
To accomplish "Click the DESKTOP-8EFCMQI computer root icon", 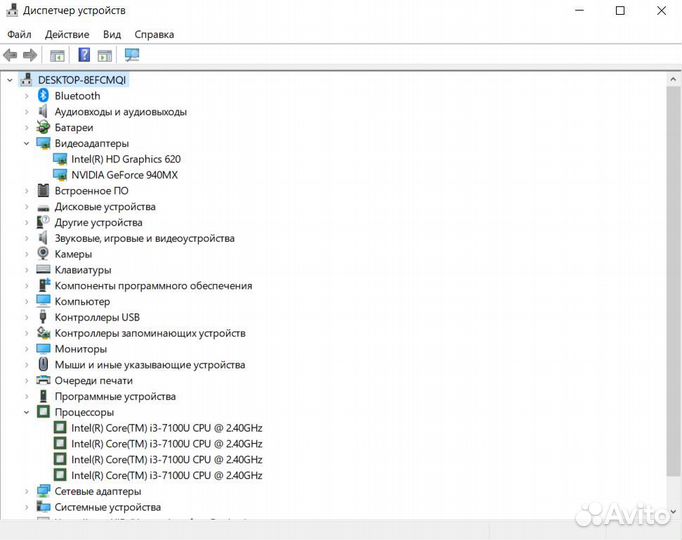I will (x=27, y=80).
